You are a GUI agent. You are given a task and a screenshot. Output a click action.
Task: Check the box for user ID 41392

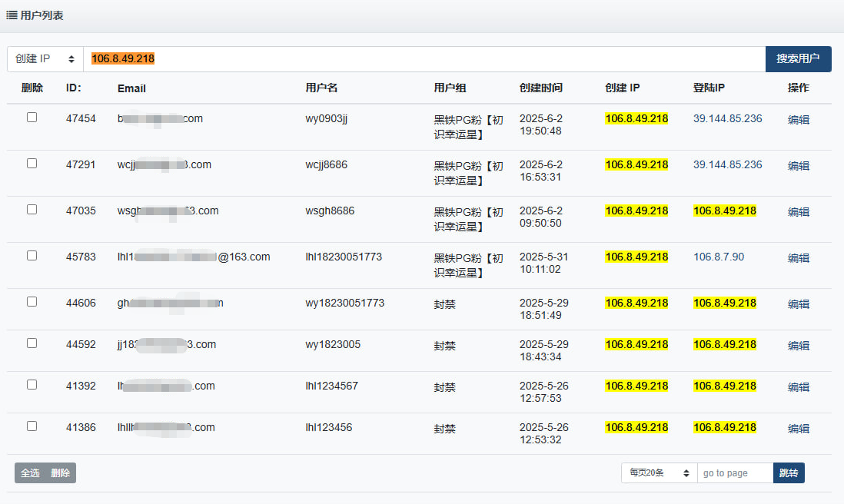pos(32,385)
